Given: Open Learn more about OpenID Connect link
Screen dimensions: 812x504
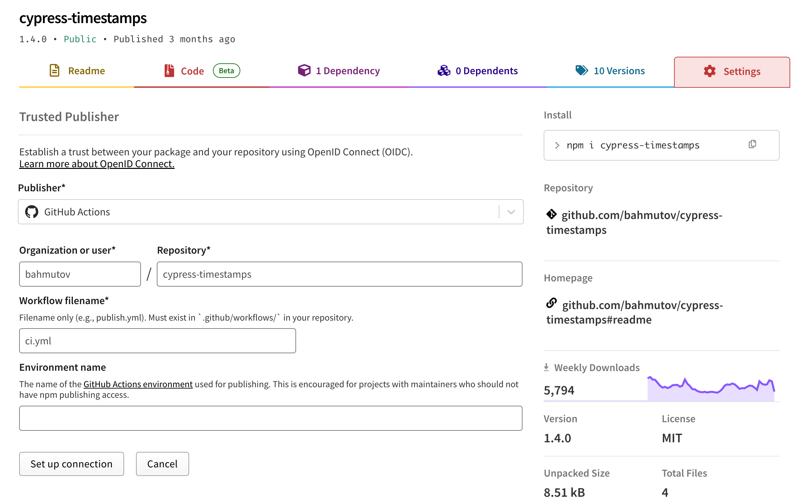Looking at the screenshot, I should 96,164.
